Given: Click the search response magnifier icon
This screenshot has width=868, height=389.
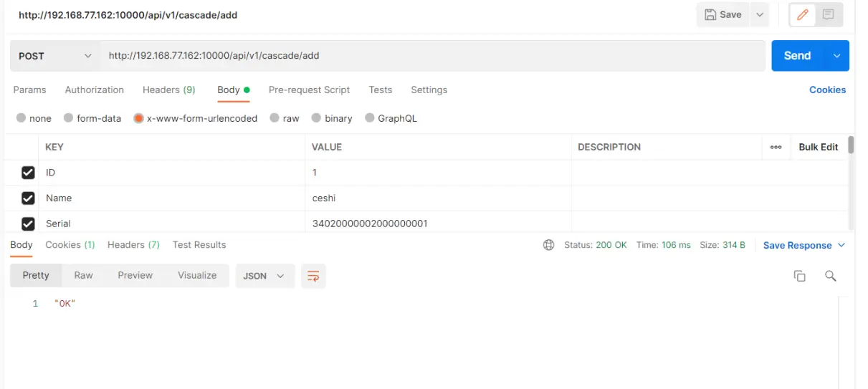Looking at the screenshot, I should point(831,276).
